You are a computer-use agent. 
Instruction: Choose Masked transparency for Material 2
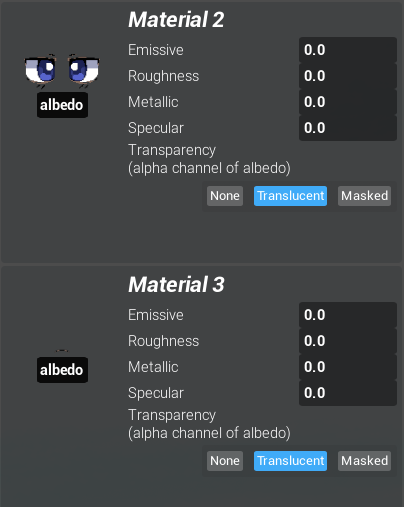364,196
